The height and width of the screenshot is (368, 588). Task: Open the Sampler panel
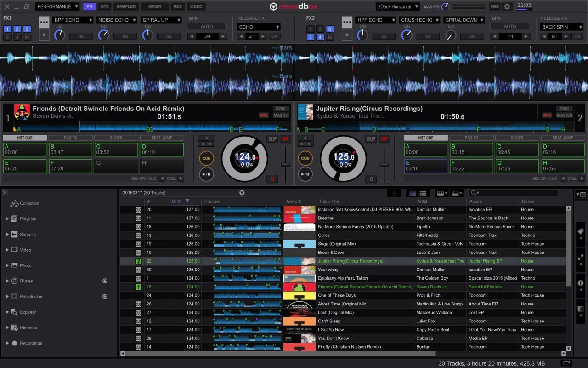pos(126,6)
